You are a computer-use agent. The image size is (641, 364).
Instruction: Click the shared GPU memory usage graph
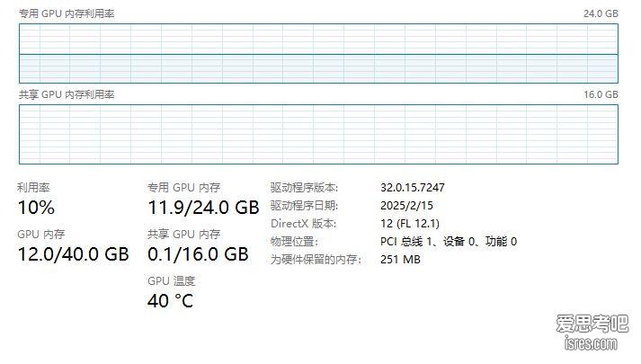[x=318, y=134]
